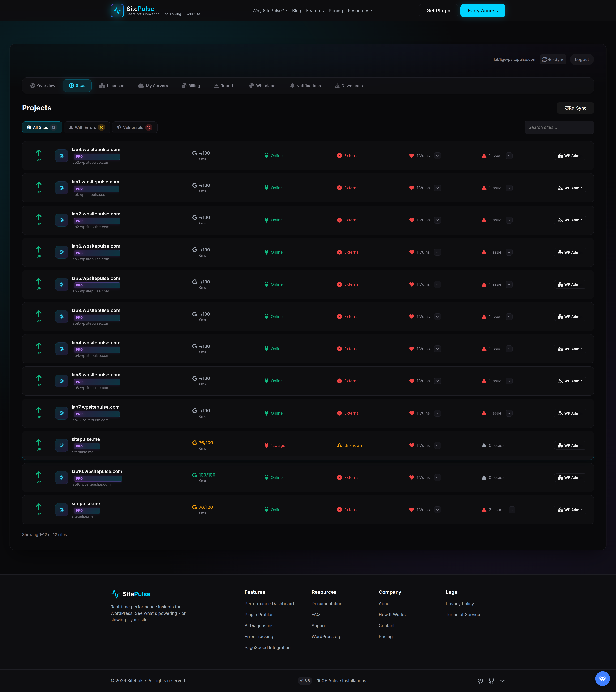Click Re-Sync button next to Projects heading

pos(575,108)
